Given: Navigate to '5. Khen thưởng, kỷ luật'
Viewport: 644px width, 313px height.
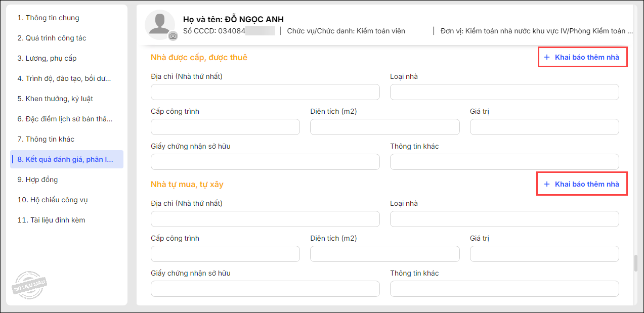Looking at the screenshot, I should coord(56,99).
